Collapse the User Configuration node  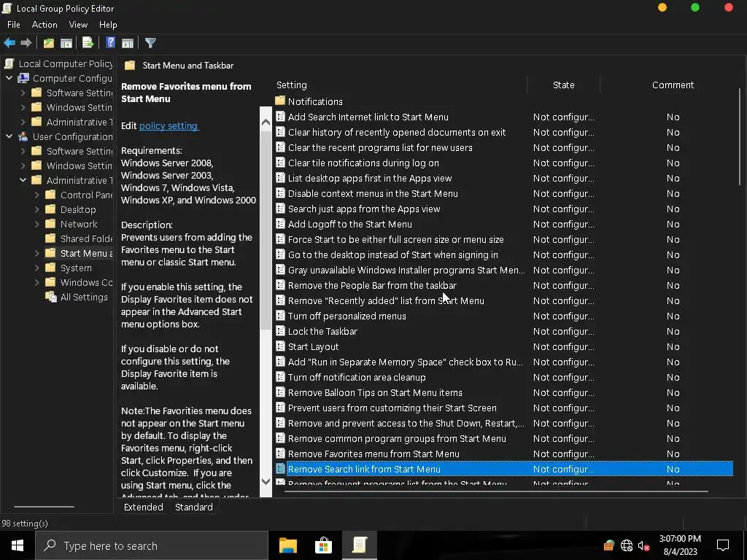click(x=9, y=136)
